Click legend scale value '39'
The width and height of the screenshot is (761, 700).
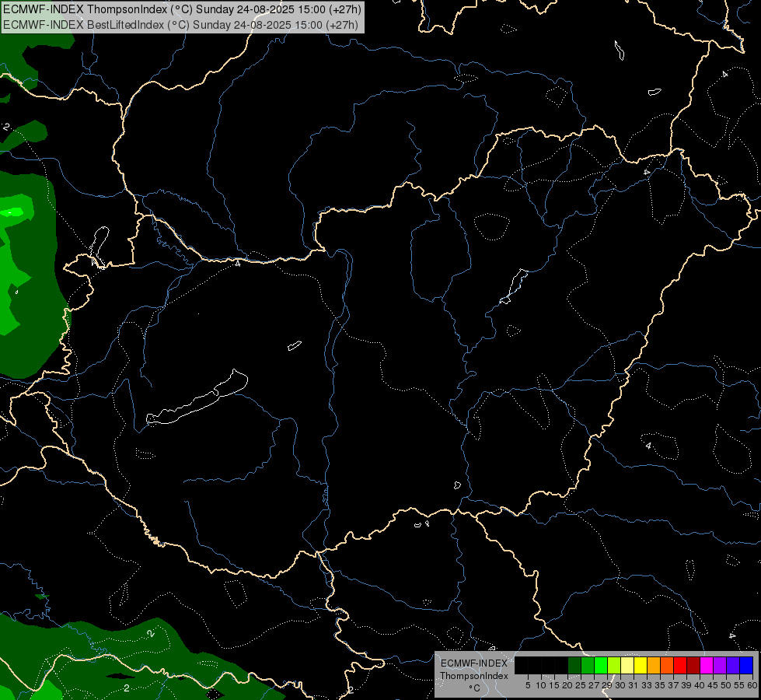pos(686,685)
